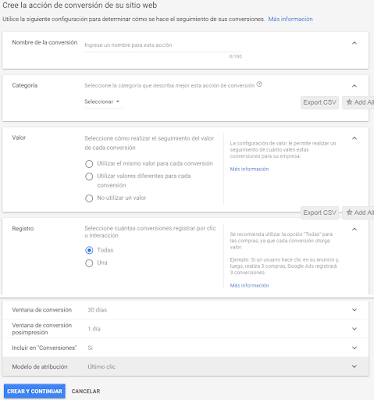Collapse the Nombre de la conversión section
374x400 pixels.
(354, 43)
